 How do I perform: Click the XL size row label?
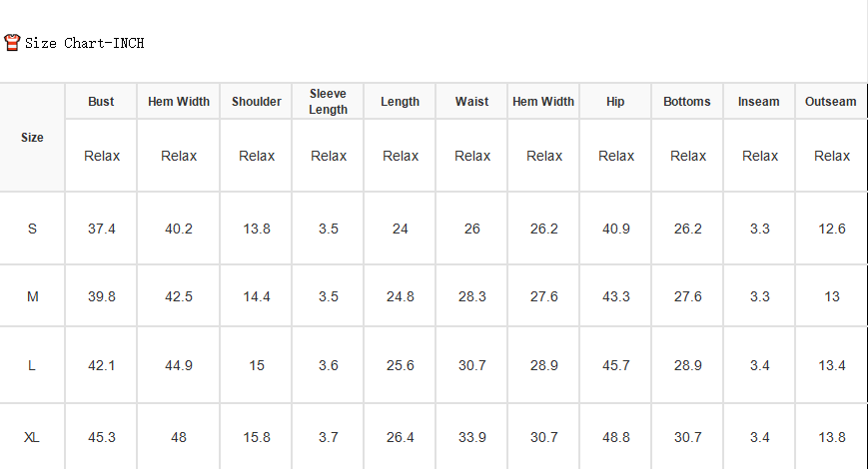pos(32,437)
